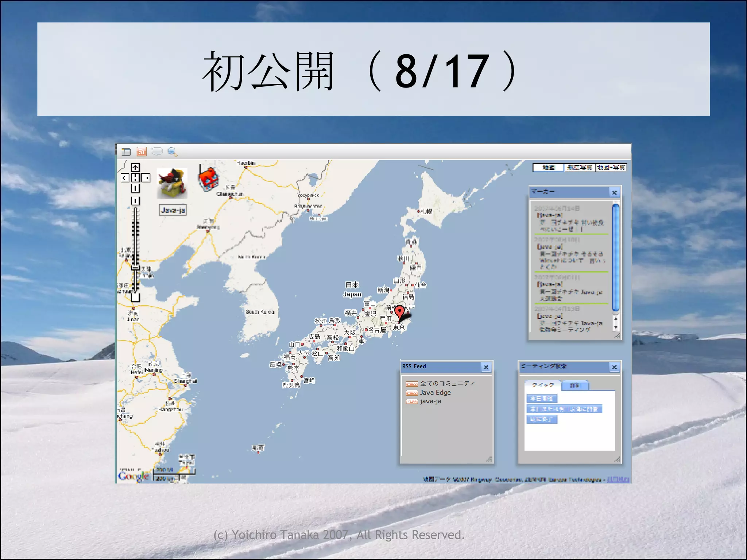This screenshot has height=560, width=747.
Task: Switch to the 航空写真 satellite view tab
Action: click(x=580, y=167)
